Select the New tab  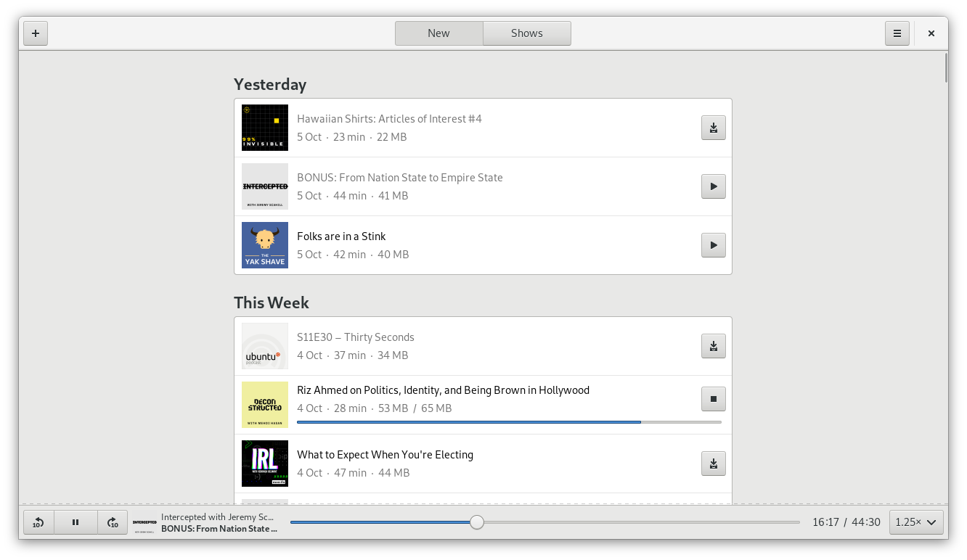tap(438, 33)
